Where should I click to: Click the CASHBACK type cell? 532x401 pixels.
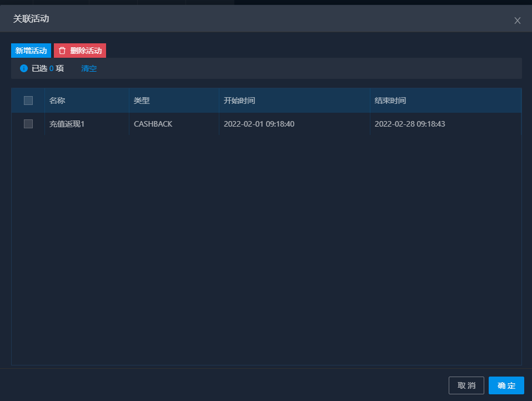pyautogui.click(x=153, y=124)
